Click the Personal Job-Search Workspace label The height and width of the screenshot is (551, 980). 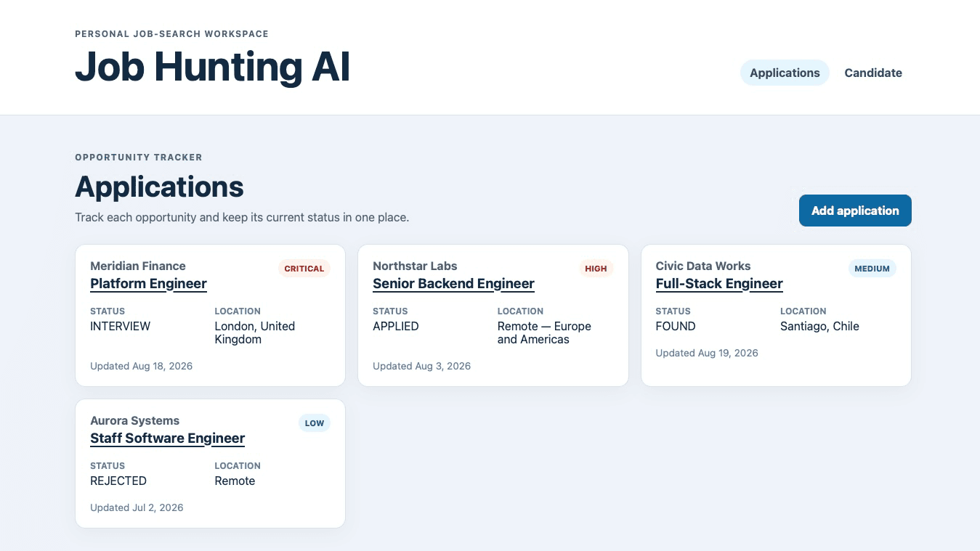coord(171,33)
